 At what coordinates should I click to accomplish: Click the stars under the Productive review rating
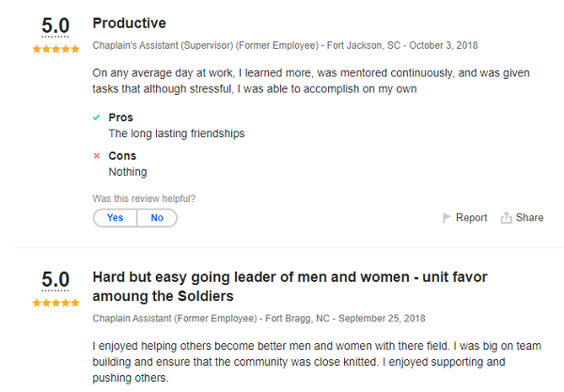55,49
